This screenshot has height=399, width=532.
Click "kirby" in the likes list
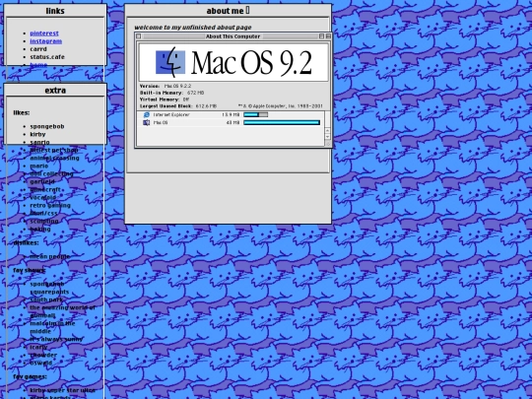coord(37,134)
